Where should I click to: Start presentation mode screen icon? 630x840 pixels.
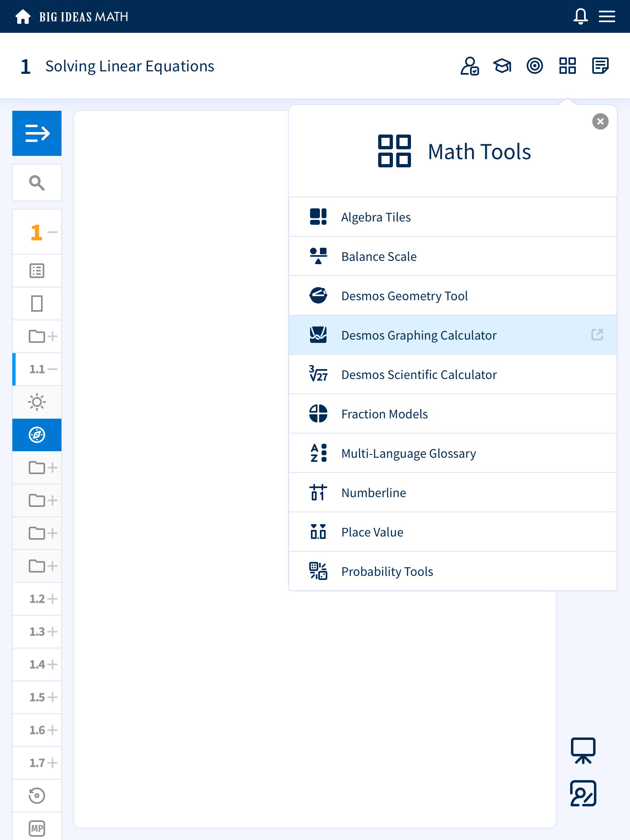[x=583, y=751]
